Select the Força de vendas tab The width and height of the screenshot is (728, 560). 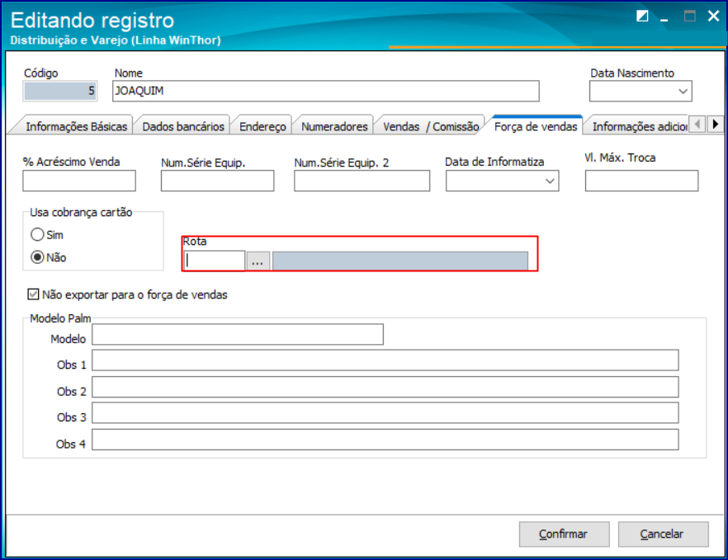click(x=536, y=125)
